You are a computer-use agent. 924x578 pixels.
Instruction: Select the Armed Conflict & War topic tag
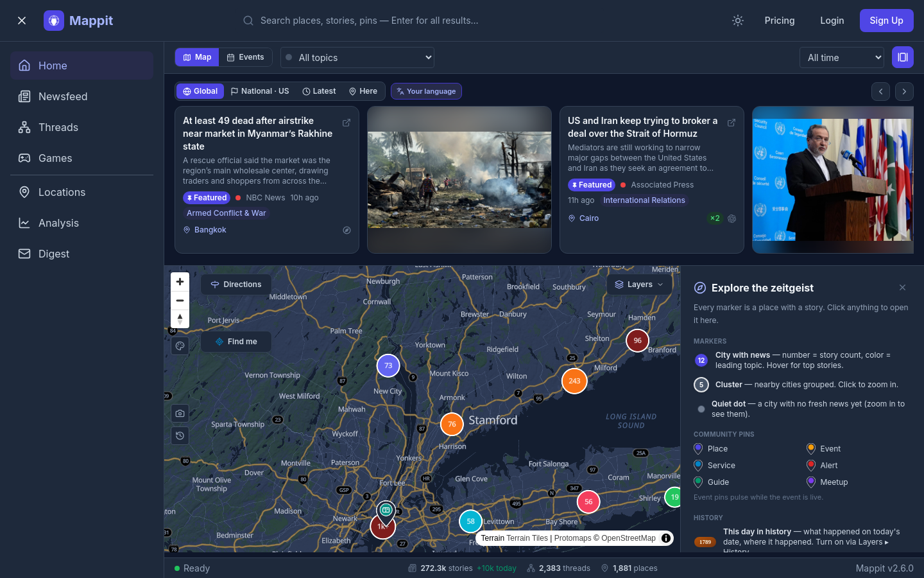tap(227, 213)
